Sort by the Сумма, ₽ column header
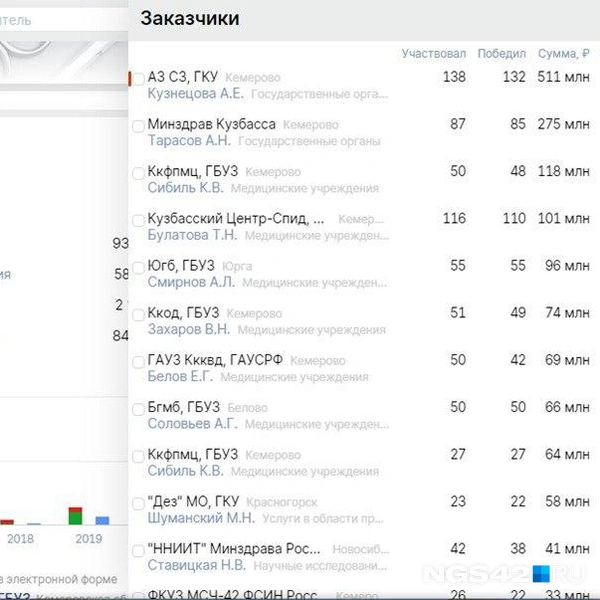This screenshot has width=600, height=600. tap(563, 54)
